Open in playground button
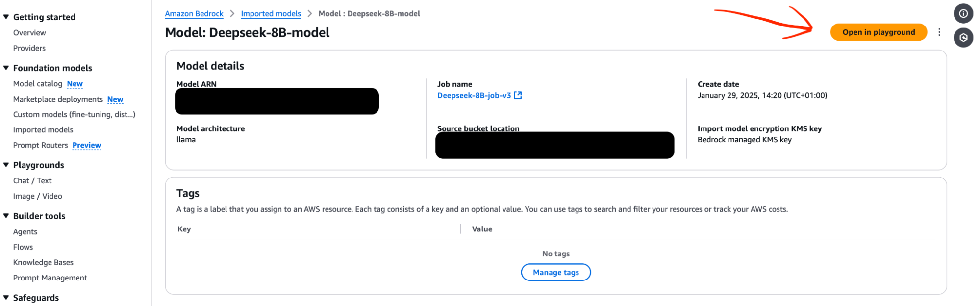The width and height of the screenshot is (980, 306). (878, 32)
